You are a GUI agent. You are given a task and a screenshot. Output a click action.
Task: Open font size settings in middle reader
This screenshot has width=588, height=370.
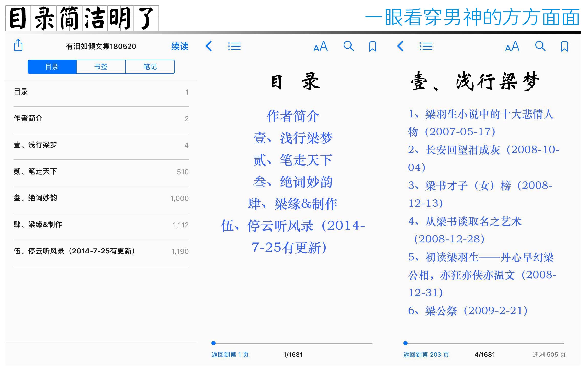(321, 47)
